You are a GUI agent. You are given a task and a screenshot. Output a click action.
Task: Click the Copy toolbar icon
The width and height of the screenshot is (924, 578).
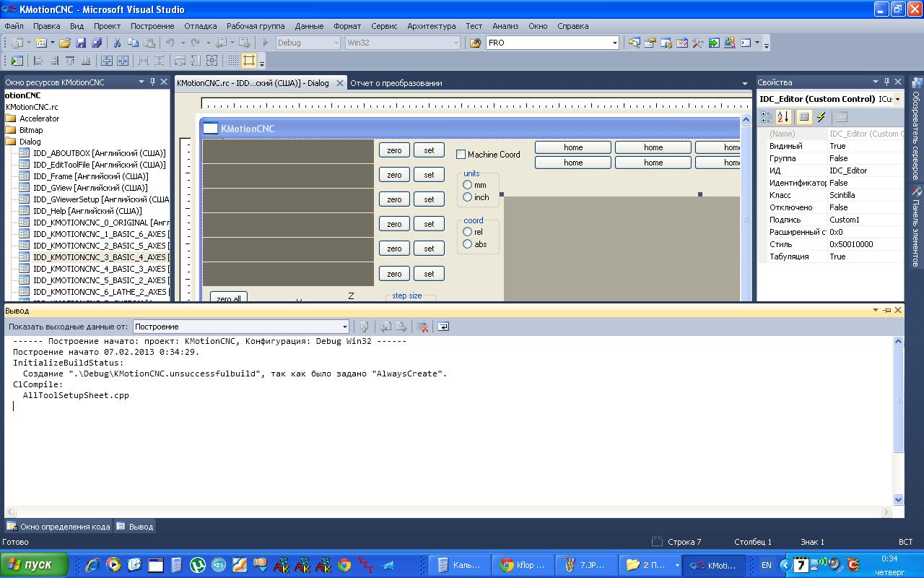click(134, 43)
